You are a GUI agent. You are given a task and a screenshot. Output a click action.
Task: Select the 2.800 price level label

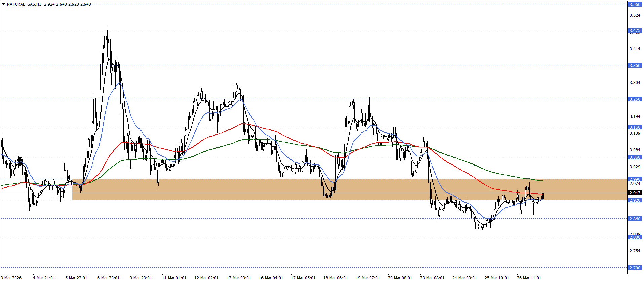click(x=635, y=237)
